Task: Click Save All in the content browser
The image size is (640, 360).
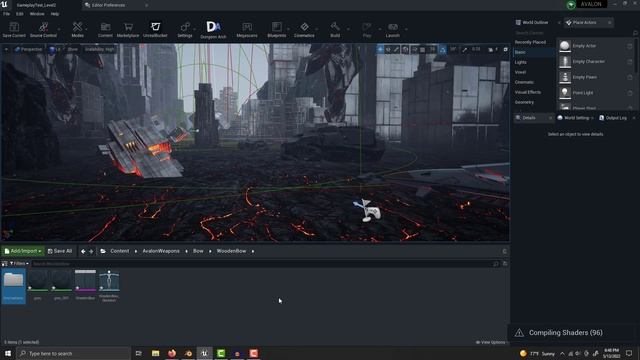Action: pos(60,251)
